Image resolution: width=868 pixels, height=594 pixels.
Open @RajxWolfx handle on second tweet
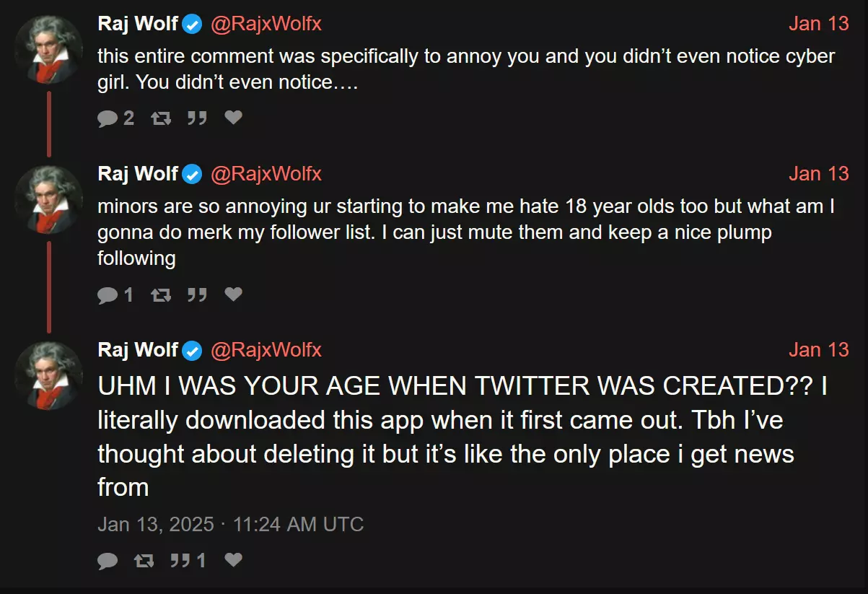tap(266, 174)
